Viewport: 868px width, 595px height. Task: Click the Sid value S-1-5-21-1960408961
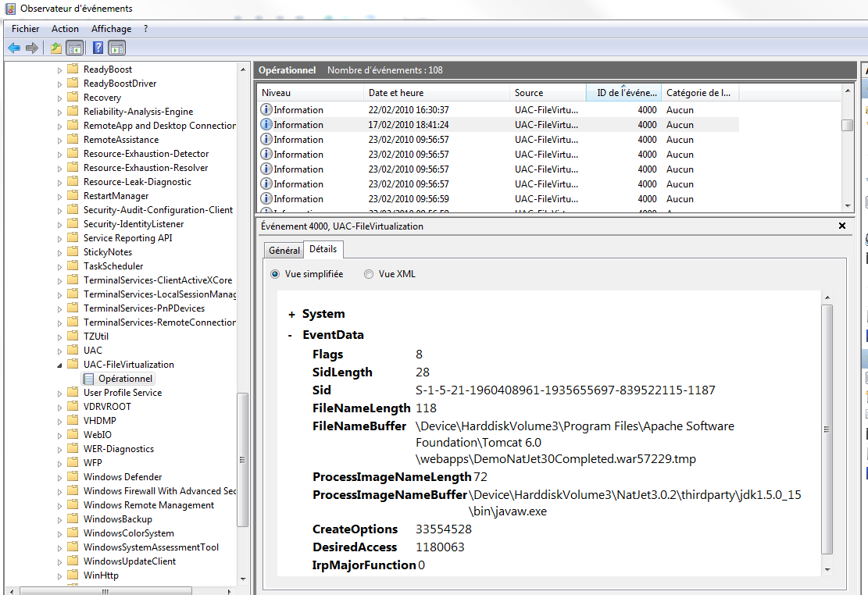pos(565,390)
